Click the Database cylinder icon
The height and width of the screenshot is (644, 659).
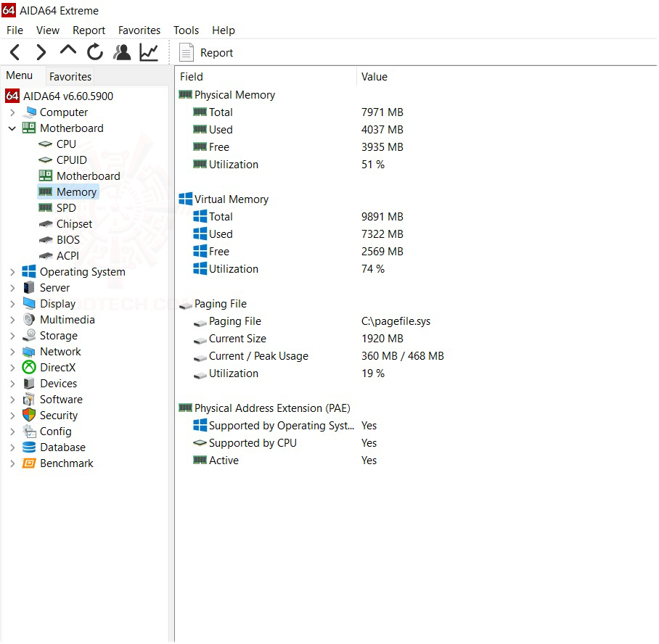pos(29,447)
